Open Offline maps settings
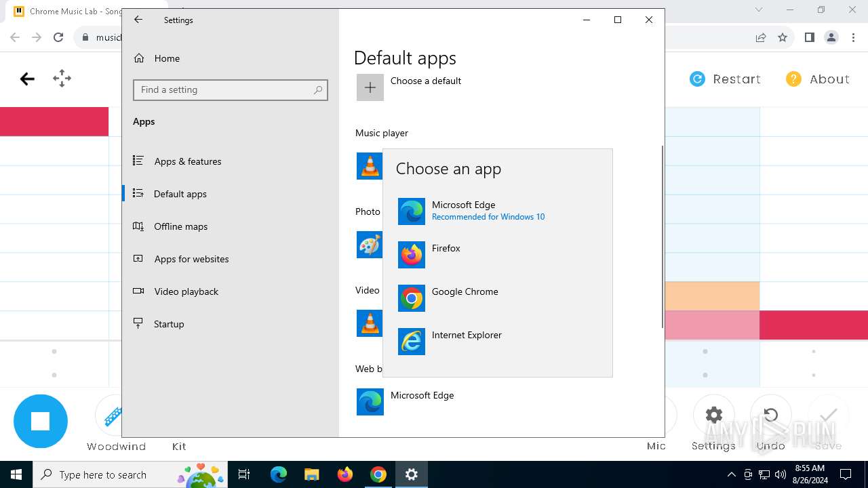Screen dimensions: 868x488 [231, 226]
